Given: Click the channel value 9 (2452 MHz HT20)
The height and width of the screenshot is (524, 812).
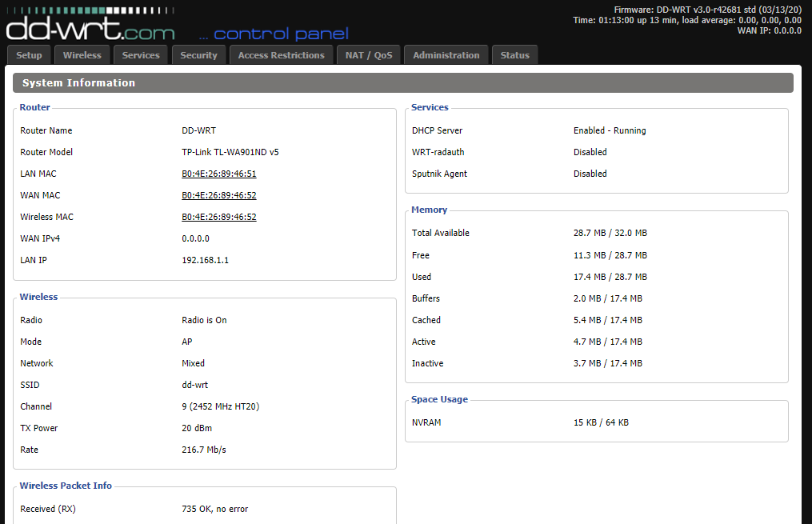Looking at the screenshot, I should pos(221,406).
